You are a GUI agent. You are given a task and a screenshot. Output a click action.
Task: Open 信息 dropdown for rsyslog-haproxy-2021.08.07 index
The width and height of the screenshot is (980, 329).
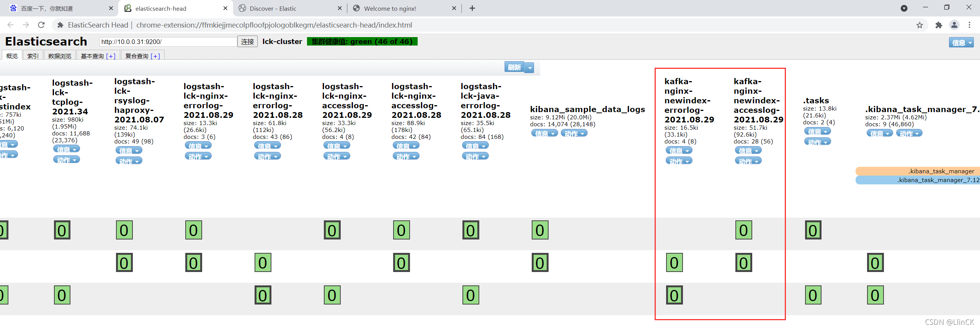click(129, 150)
